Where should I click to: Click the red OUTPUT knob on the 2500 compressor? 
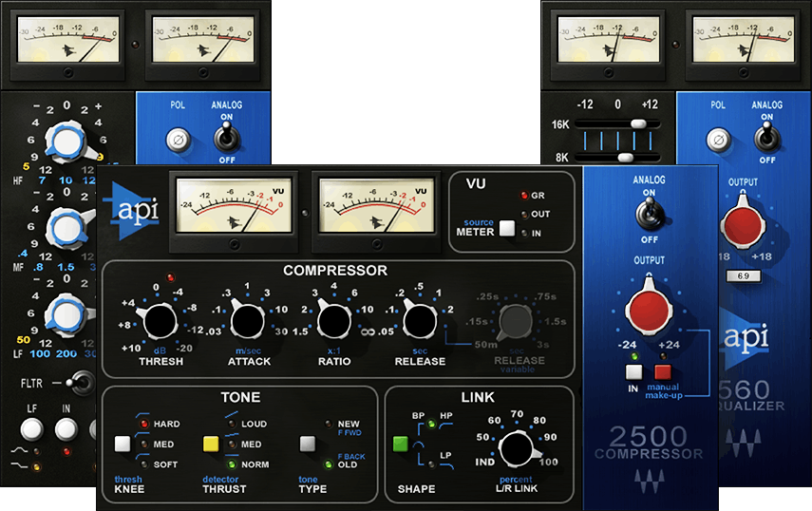click(649, 310)
